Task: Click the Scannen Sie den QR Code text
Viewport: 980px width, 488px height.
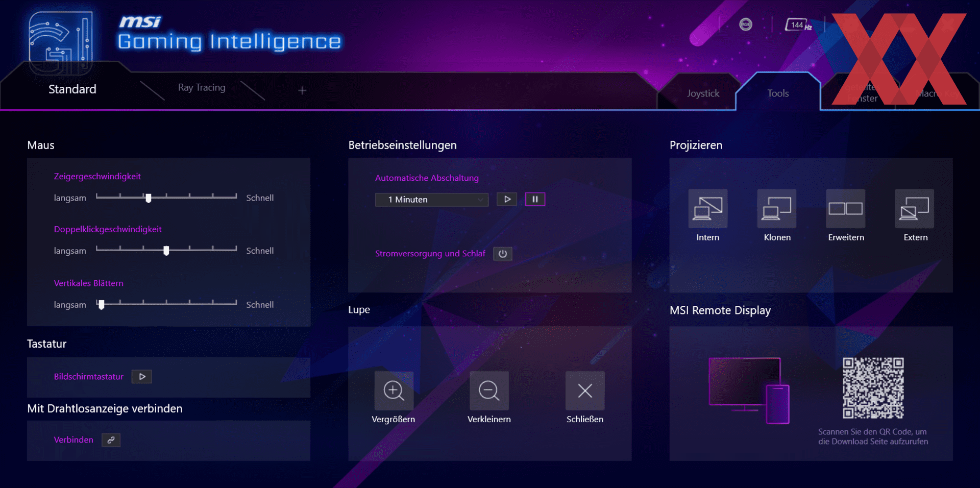Action: (x=873, y=436)
